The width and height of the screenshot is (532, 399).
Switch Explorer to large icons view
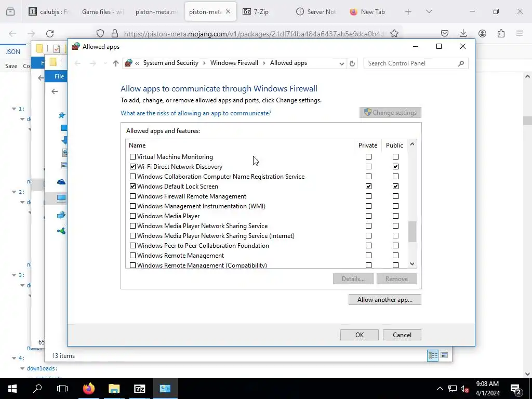[x=444, y=355]
